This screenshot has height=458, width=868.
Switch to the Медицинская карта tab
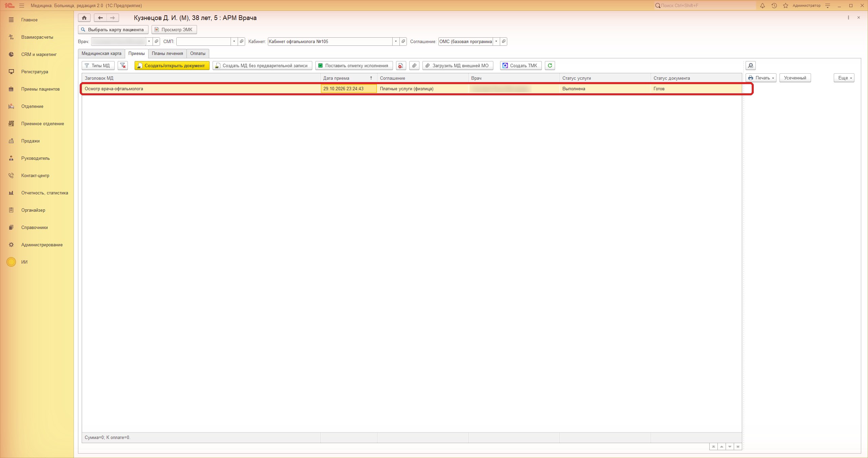[x=101, y=53]
